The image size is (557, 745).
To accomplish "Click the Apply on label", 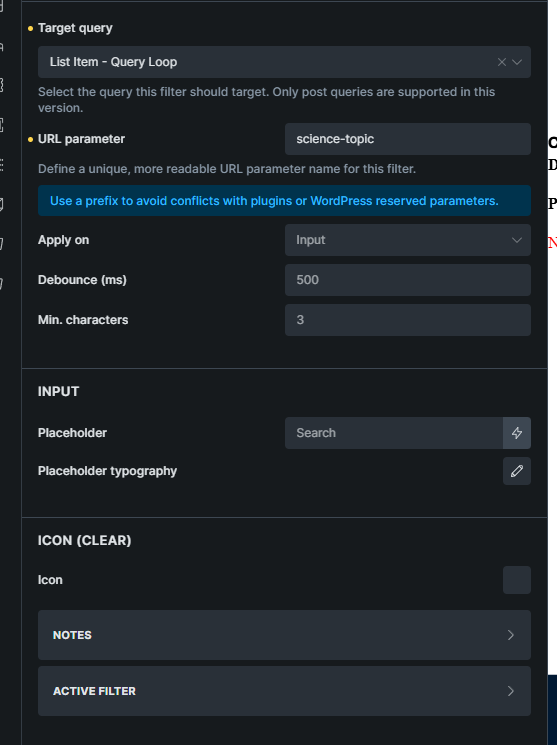I will tap(63, 240).
